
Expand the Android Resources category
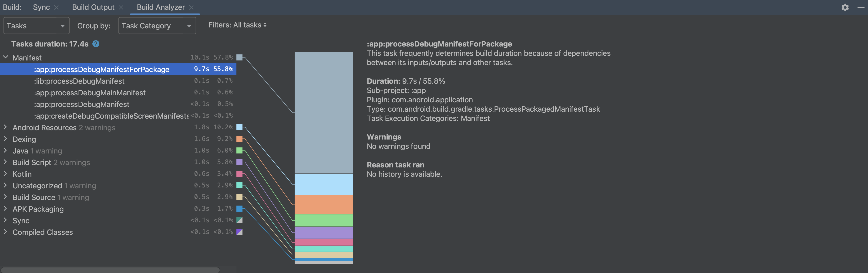click(x=5, y=127)
